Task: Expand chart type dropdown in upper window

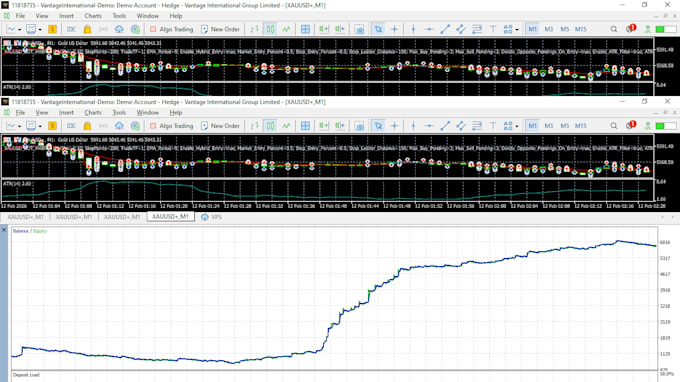Action: pyautogui.click(x=20, y=29)
